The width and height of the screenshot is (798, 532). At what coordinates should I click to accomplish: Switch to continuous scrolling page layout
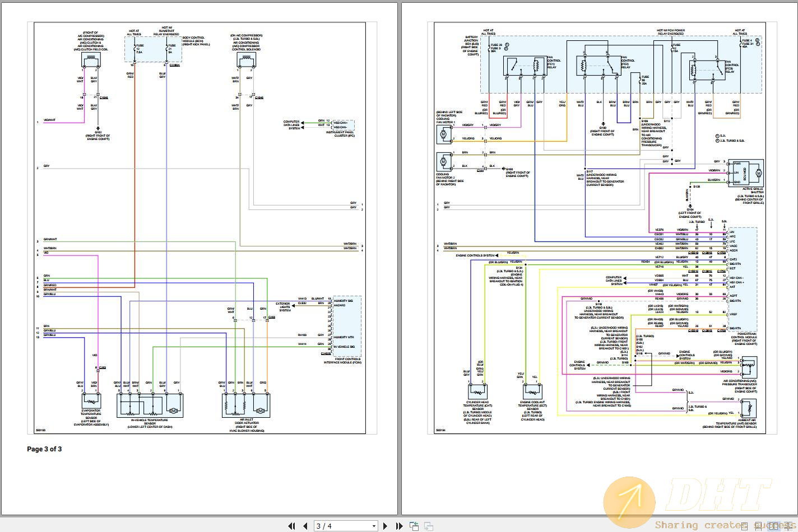pos(758,526)
